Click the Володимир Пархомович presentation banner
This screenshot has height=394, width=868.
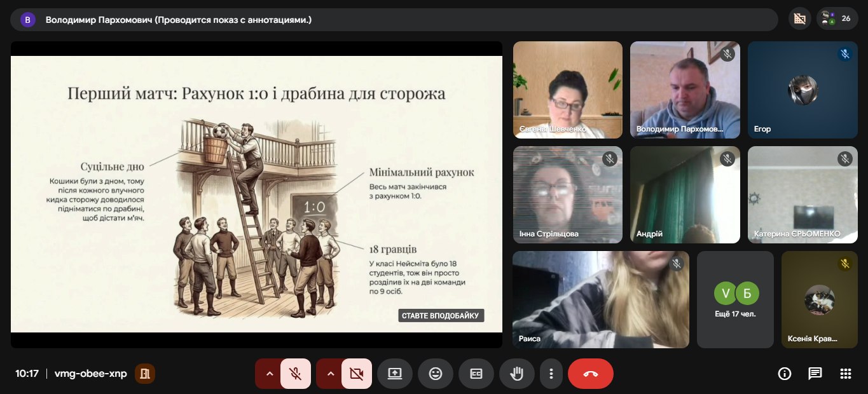tap(394, 20)
